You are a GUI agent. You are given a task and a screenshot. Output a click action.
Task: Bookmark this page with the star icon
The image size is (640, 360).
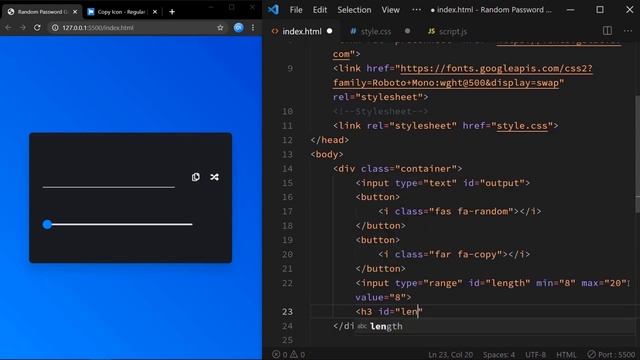pos(220,27)
